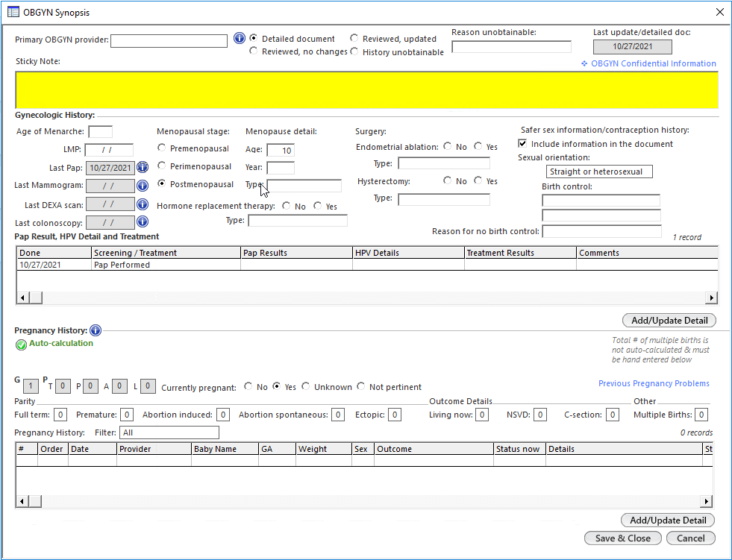This screenshot has height=560, width=732.
Task: Click the green Auto-calculation check icon
Action: click(21, 345)
